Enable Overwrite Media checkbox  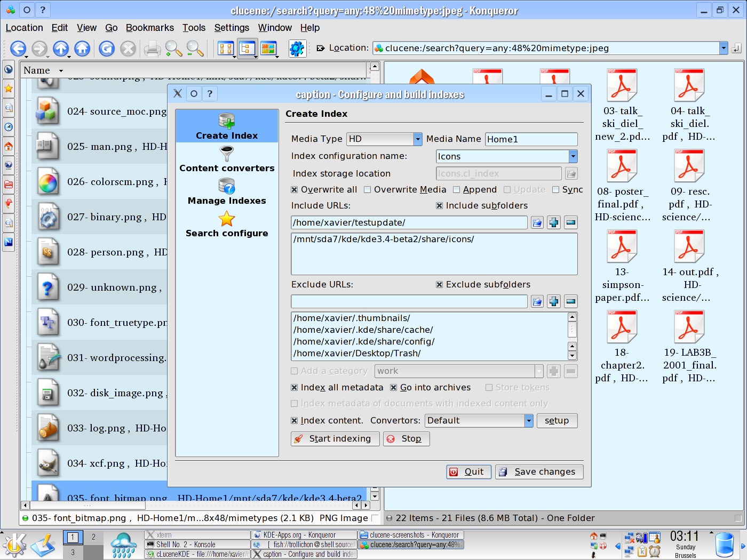[367, 189]
